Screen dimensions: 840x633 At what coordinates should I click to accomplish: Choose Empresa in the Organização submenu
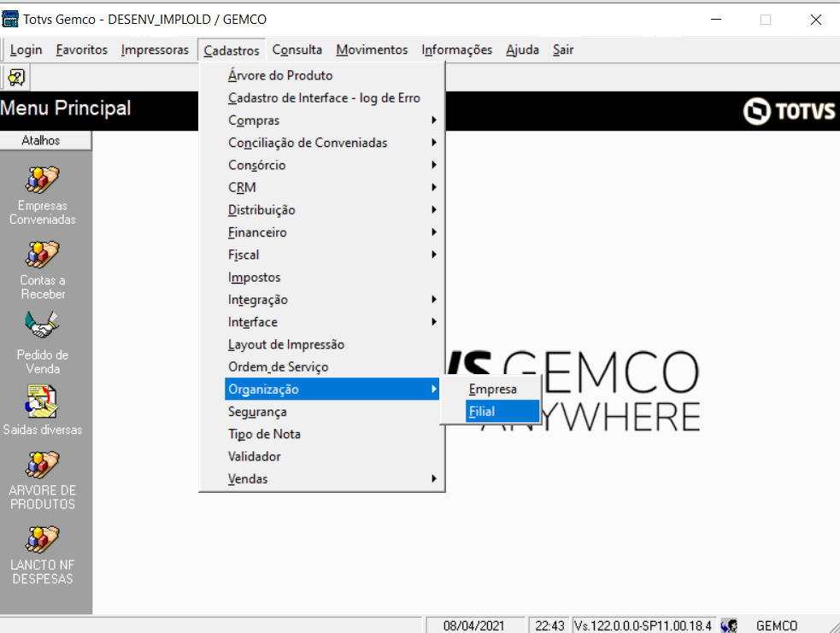(502, 390)
